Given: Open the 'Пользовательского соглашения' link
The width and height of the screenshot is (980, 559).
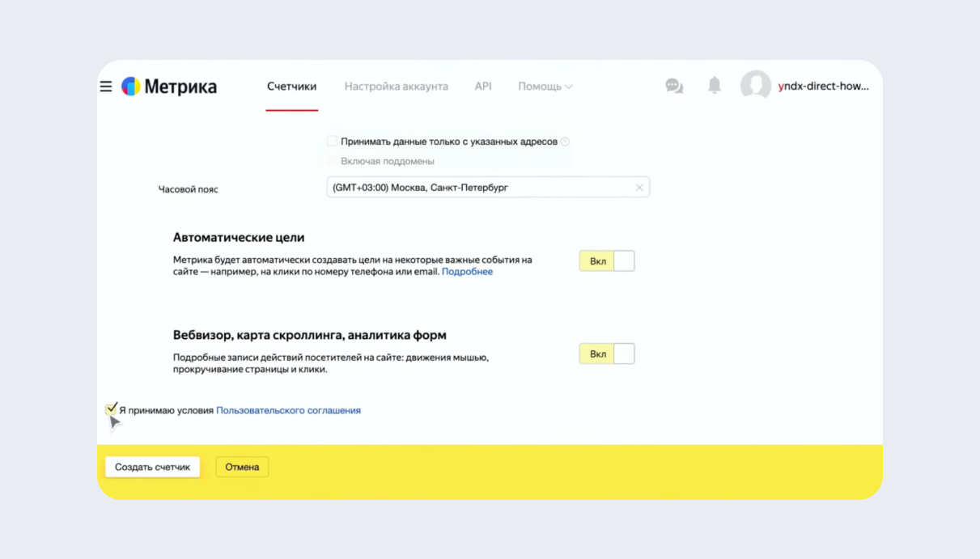Looking at the screenshot, I should (x=288, y=410).
